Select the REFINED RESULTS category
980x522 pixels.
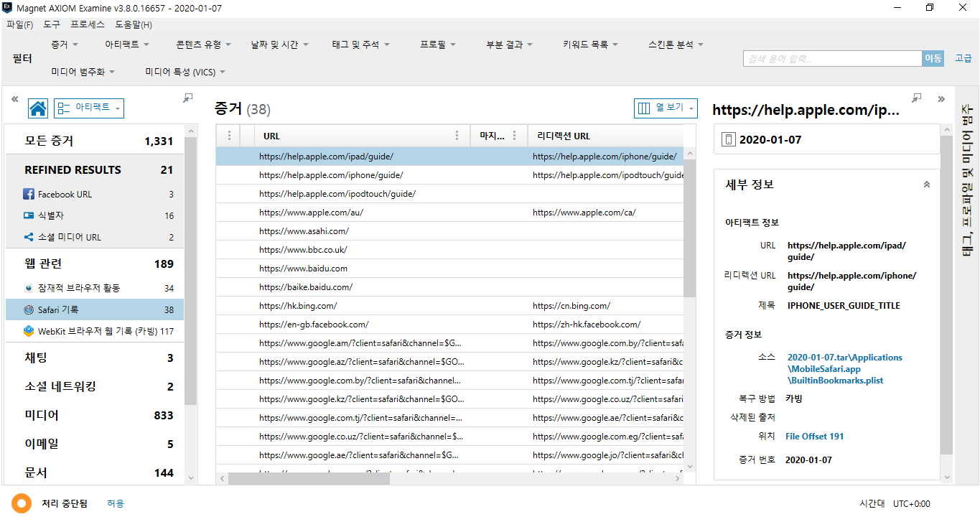click(94, 169)
